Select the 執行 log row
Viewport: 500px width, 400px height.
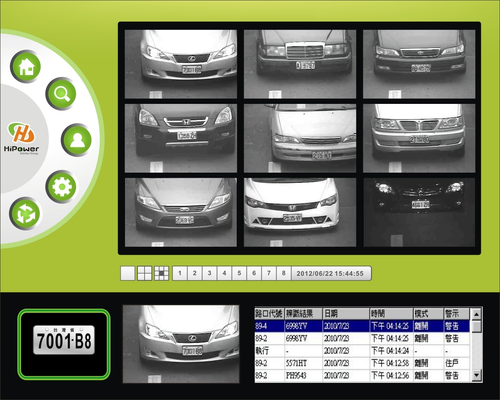pos(362,351)
